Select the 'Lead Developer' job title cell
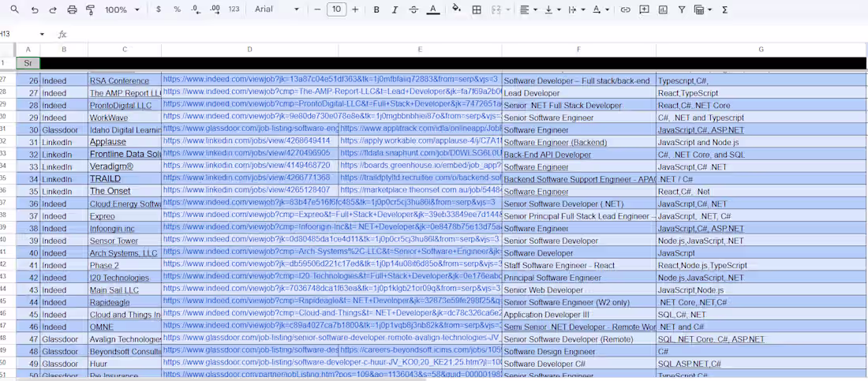868x381 pixels. coord(578,94)
